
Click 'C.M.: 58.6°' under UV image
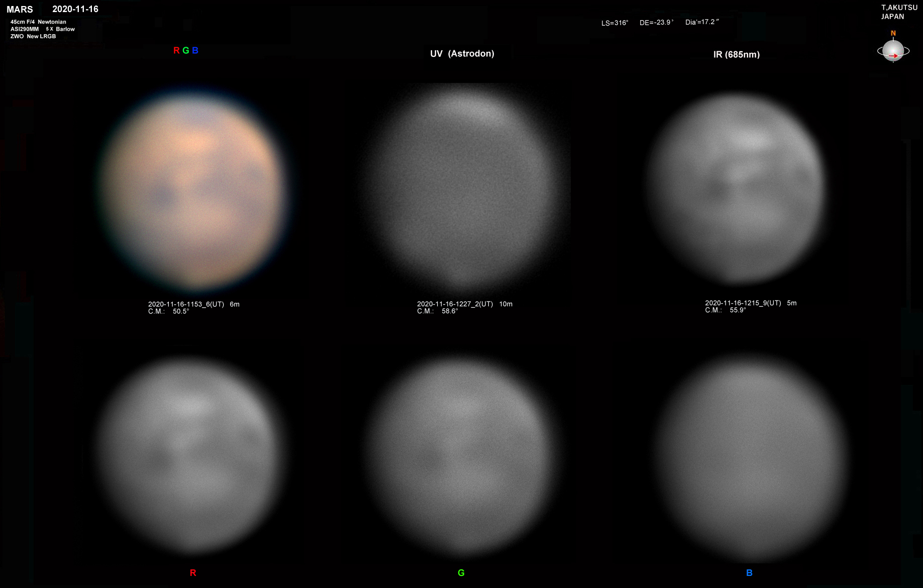point(437,311)
